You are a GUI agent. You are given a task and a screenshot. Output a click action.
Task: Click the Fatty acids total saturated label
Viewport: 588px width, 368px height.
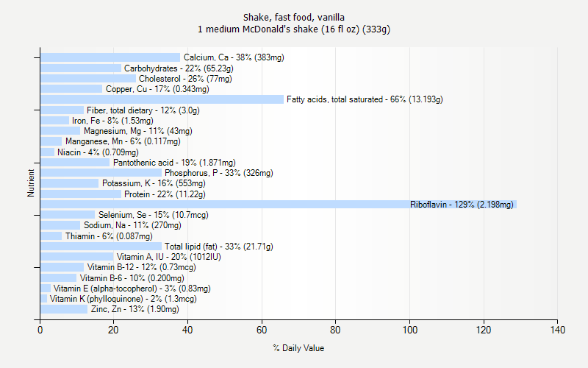[x=365, y=99]
